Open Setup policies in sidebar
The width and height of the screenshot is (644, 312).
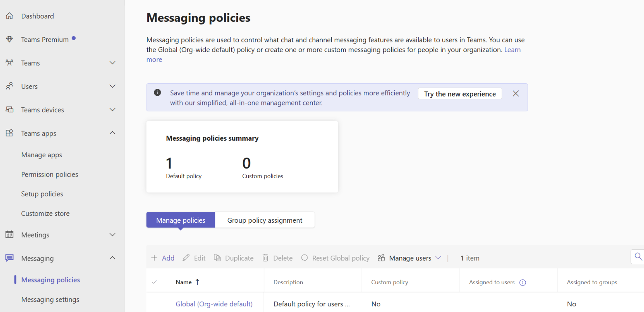(42, 194)
